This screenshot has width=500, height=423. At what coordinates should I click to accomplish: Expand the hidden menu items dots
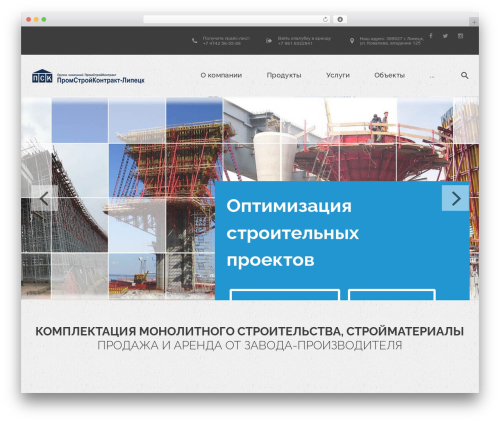point(432,77)
